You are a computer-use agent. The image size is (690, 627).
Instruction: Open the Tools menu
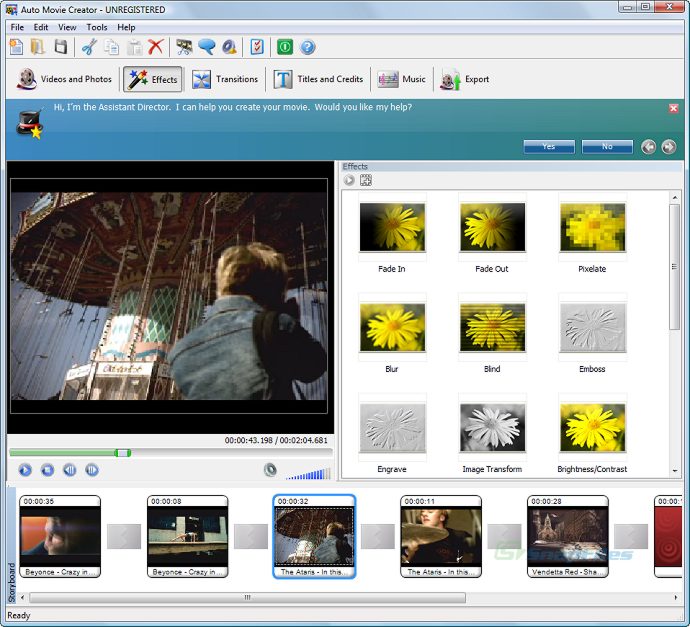pos(97,27)
